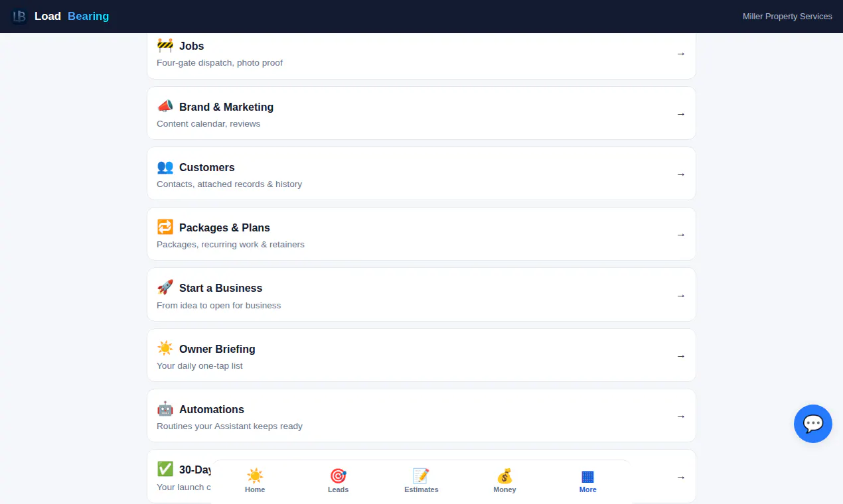Screen dimensions: 843x504
Task: Click 'Content calendar, reviews' description
Action: pyautogui.click(x=208, y=124)
